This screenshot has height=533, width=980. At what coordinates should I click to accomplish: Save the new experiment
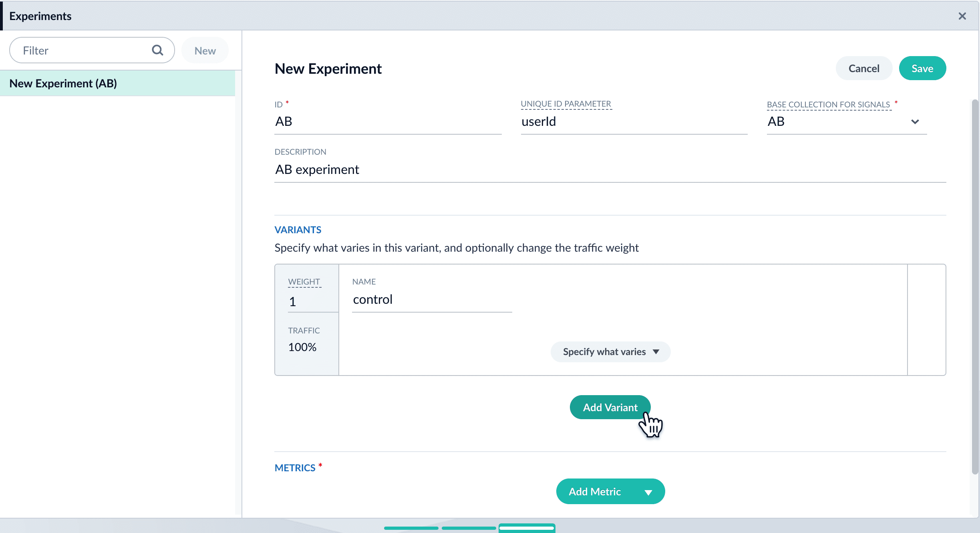(922, 69)
